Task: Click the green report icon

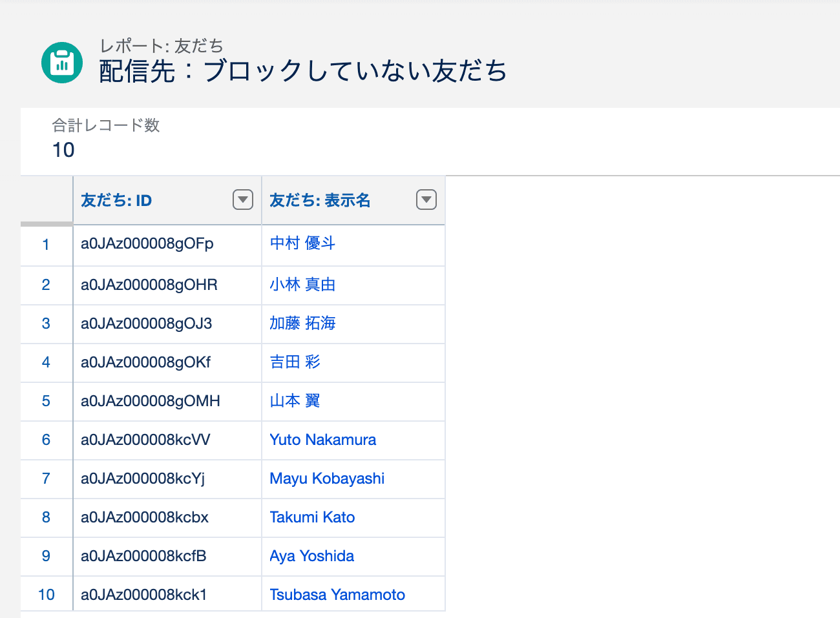Action: click(x=62, y=63)
